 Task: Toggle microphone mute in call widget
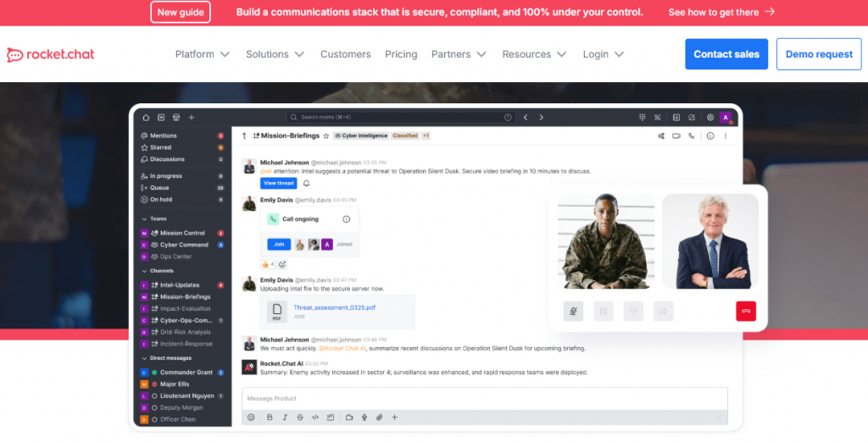(573, 312)
